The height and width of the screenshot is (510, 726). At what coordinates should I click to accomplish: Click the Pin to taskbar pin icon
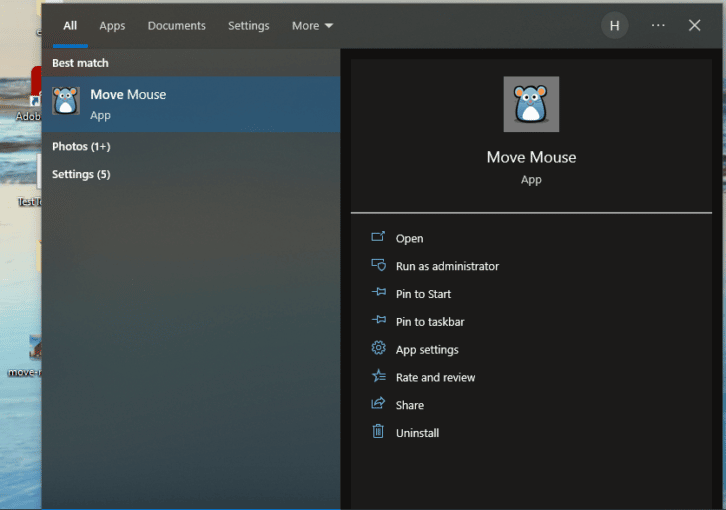378,321
